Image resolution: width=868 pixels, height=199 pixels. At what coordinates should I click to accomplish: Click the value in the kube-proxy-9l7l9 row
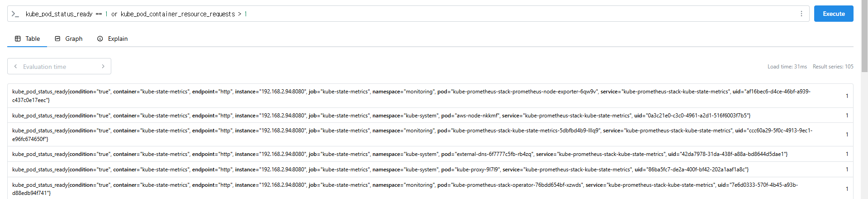(x=847, y=170)
